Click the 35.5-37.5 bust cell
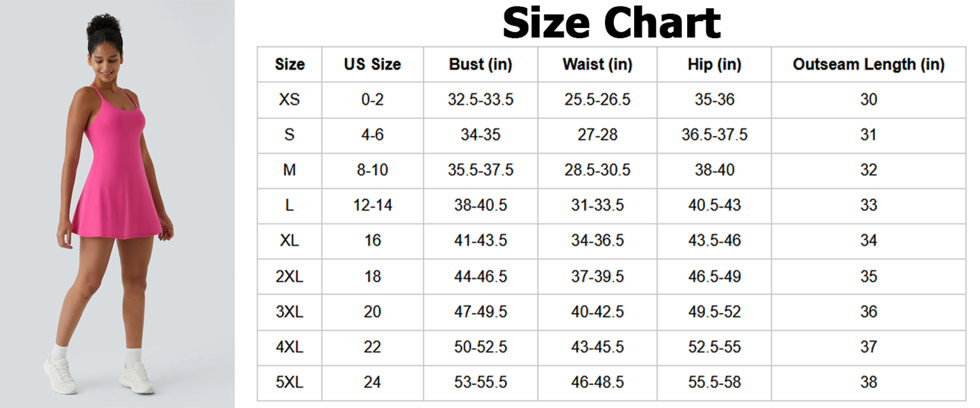This screenshot has height=408, width=980. [481, 170]
